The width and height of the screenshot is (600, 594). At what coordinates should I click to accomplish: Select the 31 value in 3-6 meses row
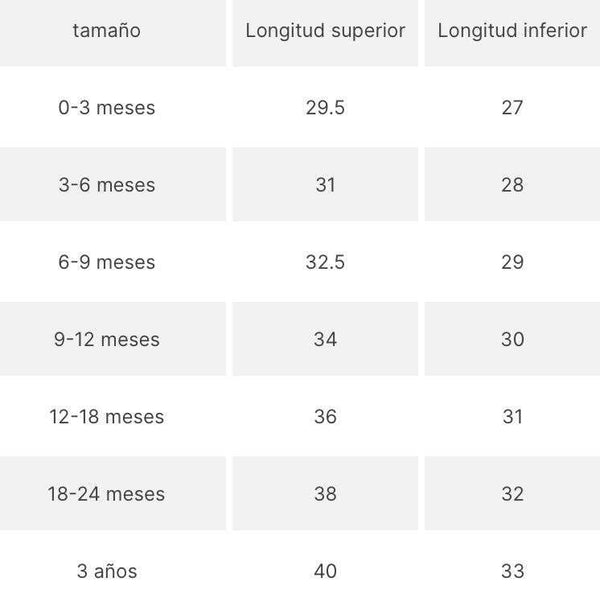325,185
